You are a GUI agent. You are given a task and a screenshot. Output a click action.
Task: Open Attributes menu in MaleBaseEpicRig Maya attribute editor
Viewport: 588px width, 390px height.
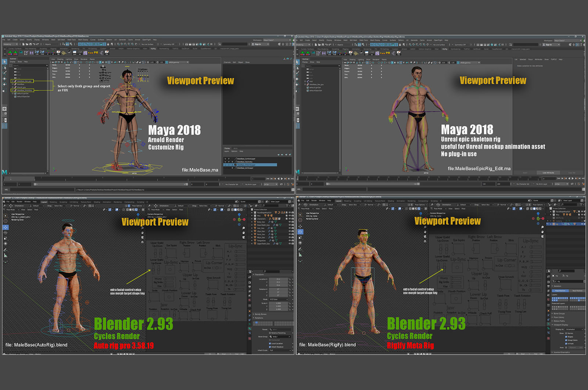(538, 60)
